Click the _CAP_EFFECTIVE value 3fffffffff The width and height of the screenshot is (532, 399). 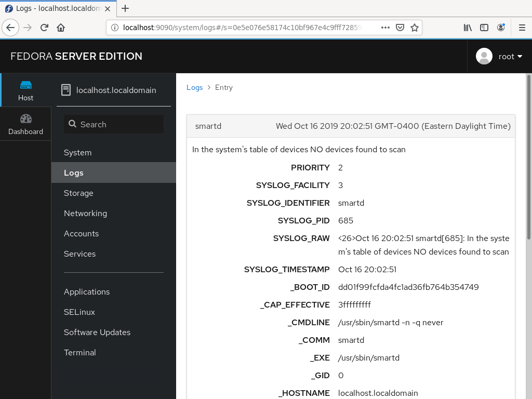coord(354,304)
